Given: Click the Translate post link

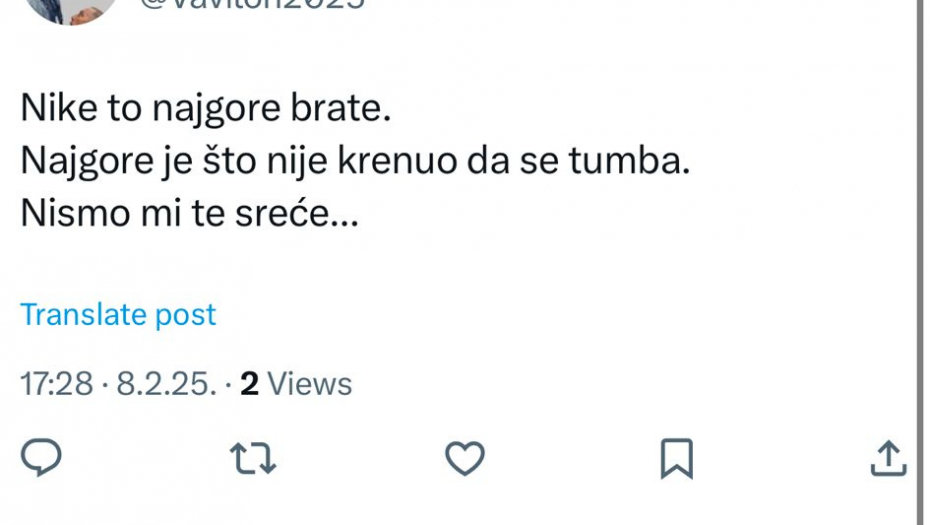Looking at the screenshot, I should click(x=118, y=314).
